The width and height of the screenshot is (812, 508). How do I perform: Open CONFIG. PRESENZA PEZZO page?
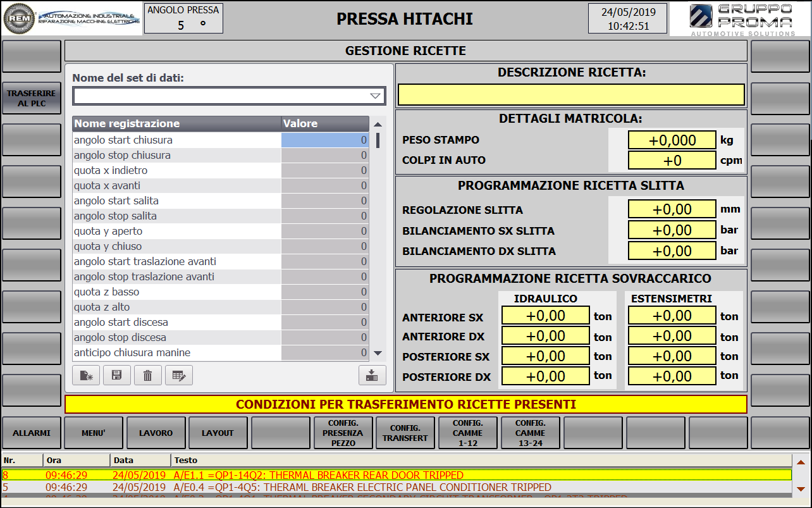(343, 433)
